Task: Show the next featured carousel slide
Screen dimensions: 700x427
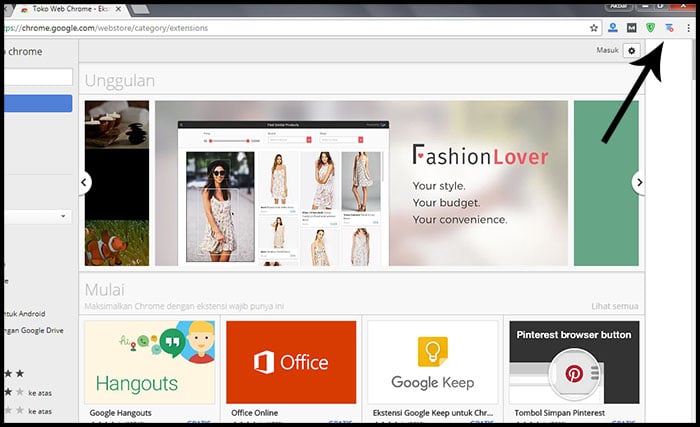Action: 639,182
